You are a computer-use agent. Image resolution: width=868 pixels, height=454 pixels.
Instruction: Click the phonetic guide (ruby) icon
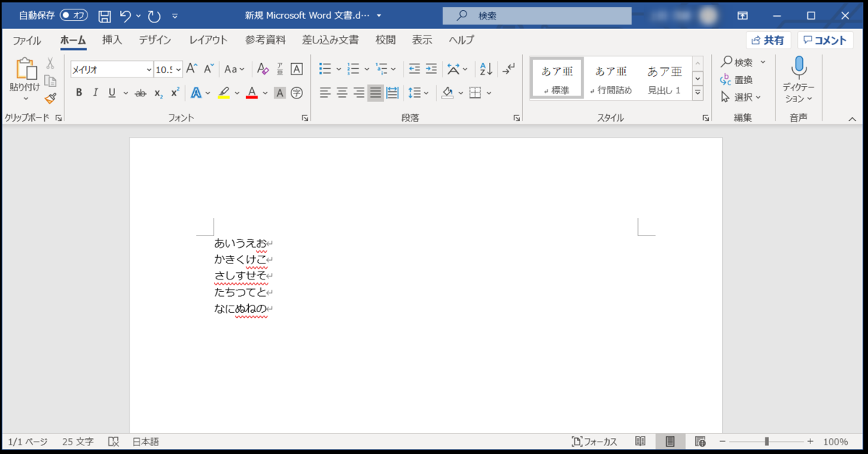click(x=279, y=69)
